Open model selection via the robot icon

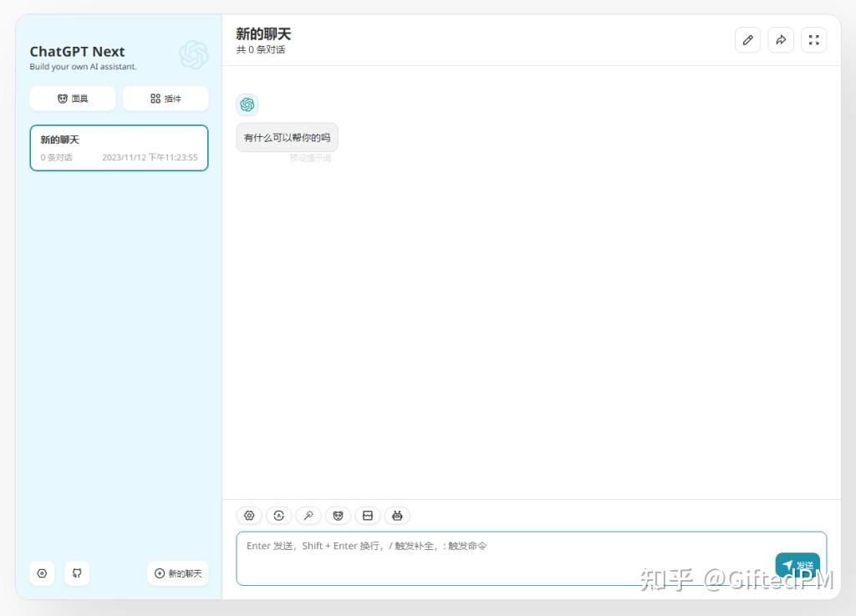point(397,516)
